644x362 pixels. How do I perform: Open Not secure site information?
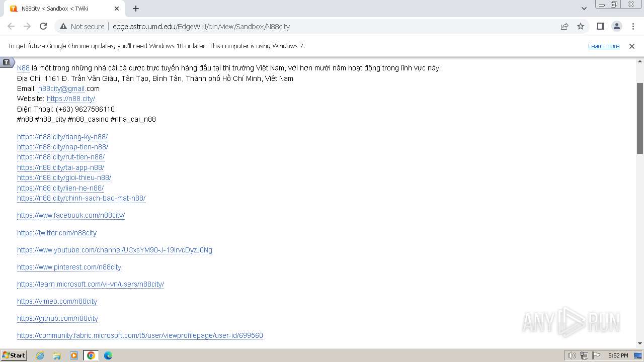click(82, 26)
